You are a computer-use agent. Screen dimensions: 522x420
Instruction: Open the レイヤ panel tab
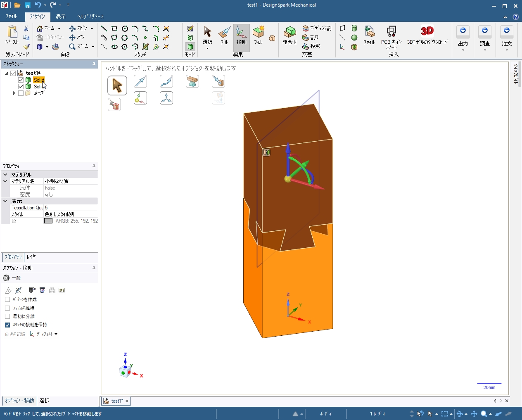31,257
